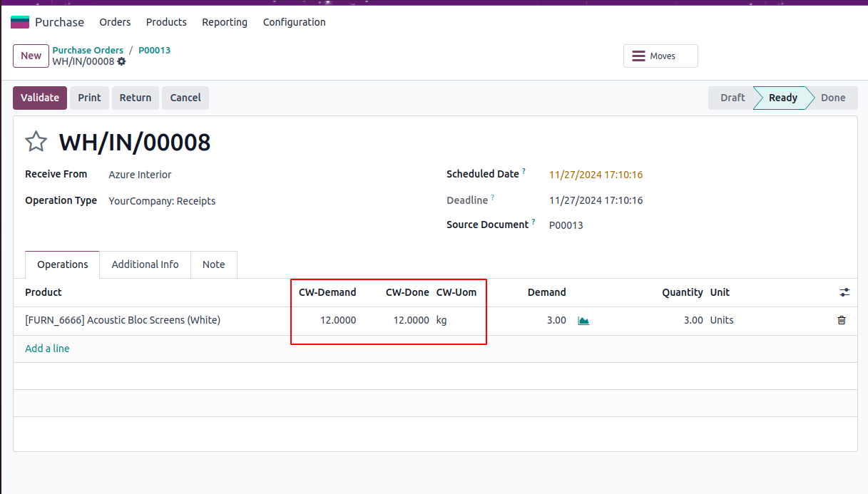Follow the P00013 breadcrumb link
Screen dimensions: 868x494
(154, 50)
